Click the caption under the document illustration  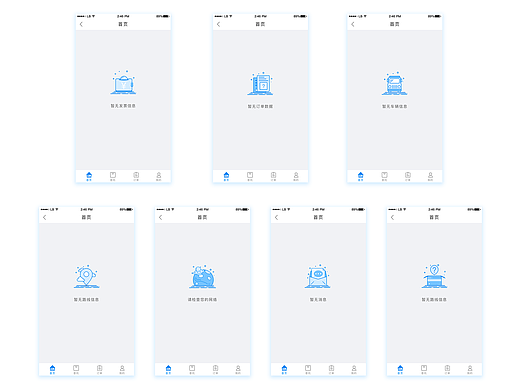(x=260, y=106)
